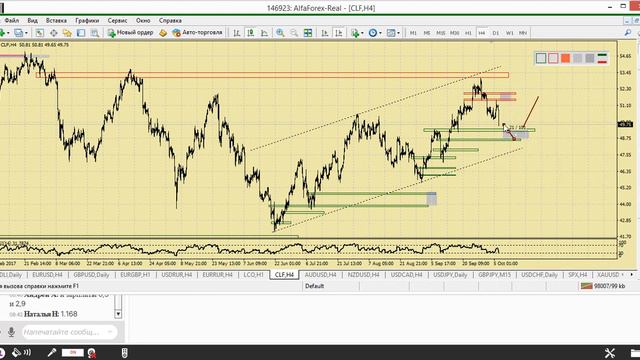Click the chat microphone icon
The image size is (640, 360).
point(11,332)
